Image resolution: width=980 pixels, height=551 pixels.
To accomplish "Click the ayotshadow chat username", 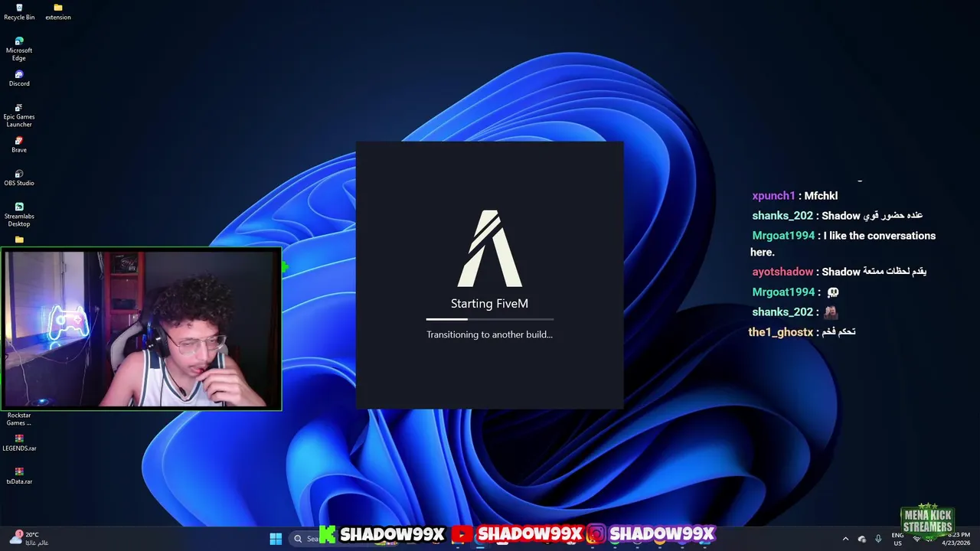I will [x=782, y=272].
